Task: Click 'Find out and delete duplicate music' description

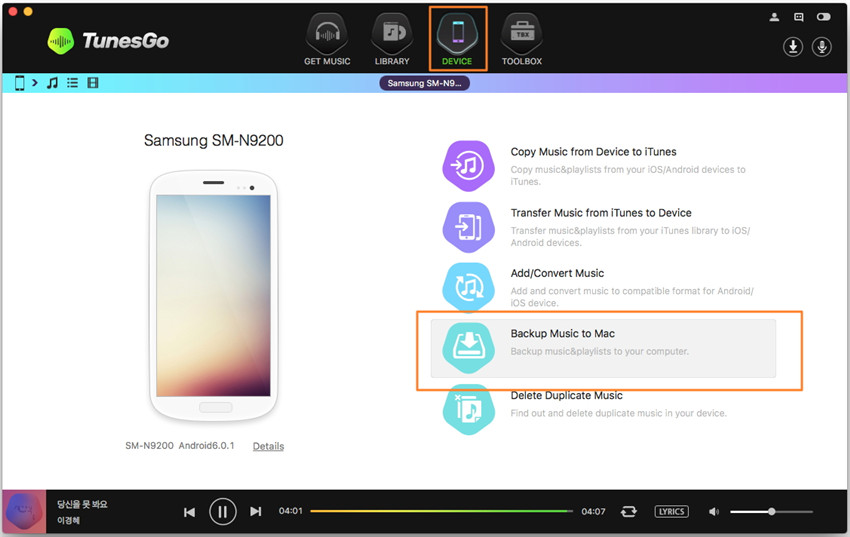Action: tap(618, 413)
